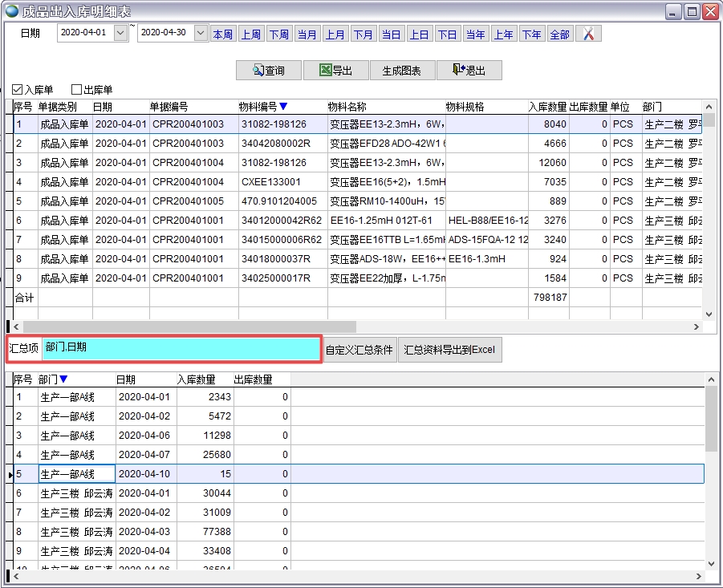The image size is (723, 588).
Task: Click the 查询 search button
Action: click(x=268, y=71)
